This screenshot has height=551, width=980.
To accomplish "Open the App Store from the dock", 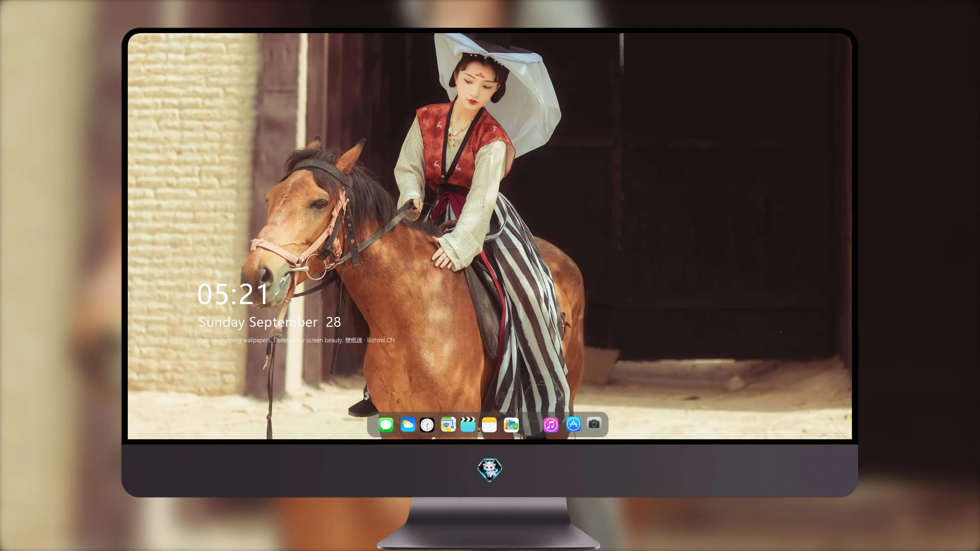I will click(x=573, y=424).
